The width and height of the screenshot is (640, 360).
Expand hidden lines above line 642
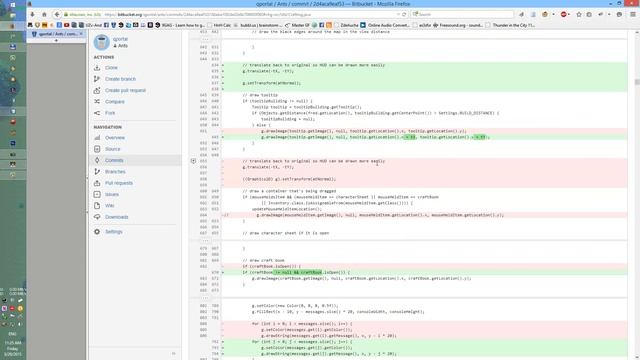205,40
